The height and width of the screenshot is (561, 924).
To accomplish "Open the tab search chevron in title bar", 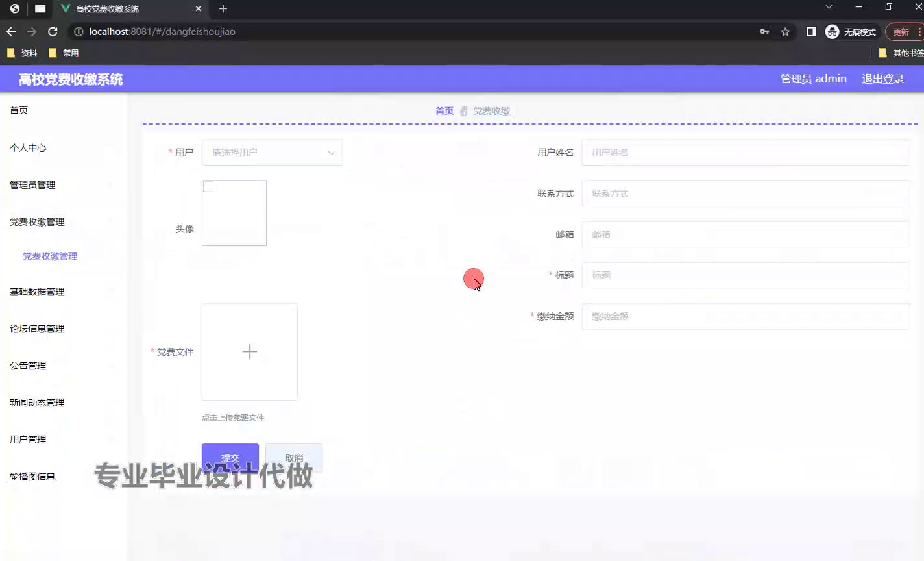I will pos(829,7).
